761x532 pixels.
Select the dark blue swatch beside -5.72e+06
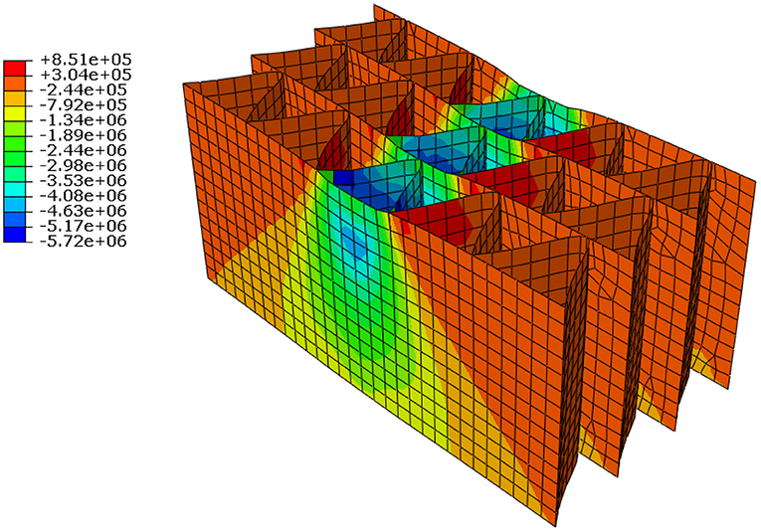(x=14, y=234)
